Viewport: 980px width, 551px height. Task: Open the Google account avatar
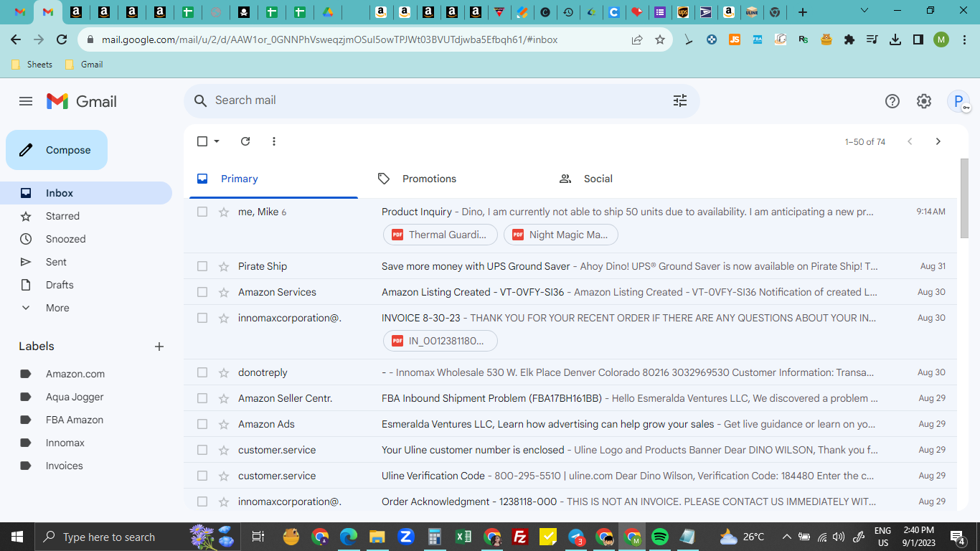point(958,101)
